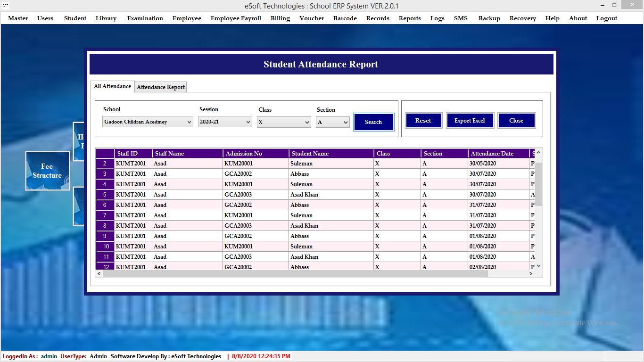Select the All Attendance tab
644x362 pixels.
point(112,86)
